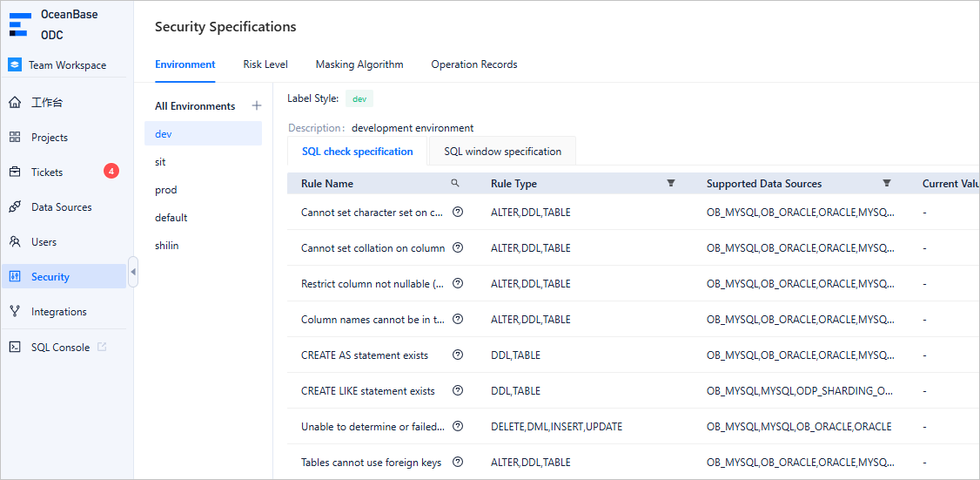Select the prod environment
This screenshot has width=980, height=480.
[166, 190]
